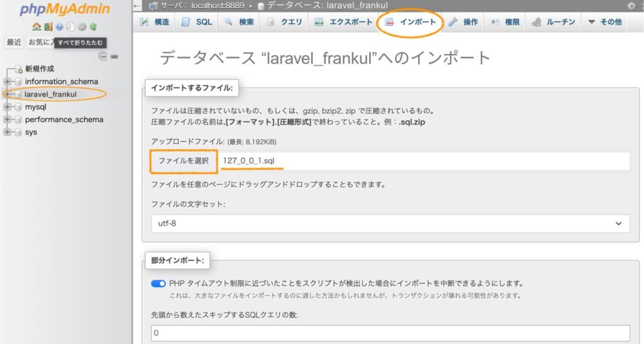The height and width of the screenshot is (344, 644).
Task: Click the phpMyAdmin logo
Action: tap(65, 9)
